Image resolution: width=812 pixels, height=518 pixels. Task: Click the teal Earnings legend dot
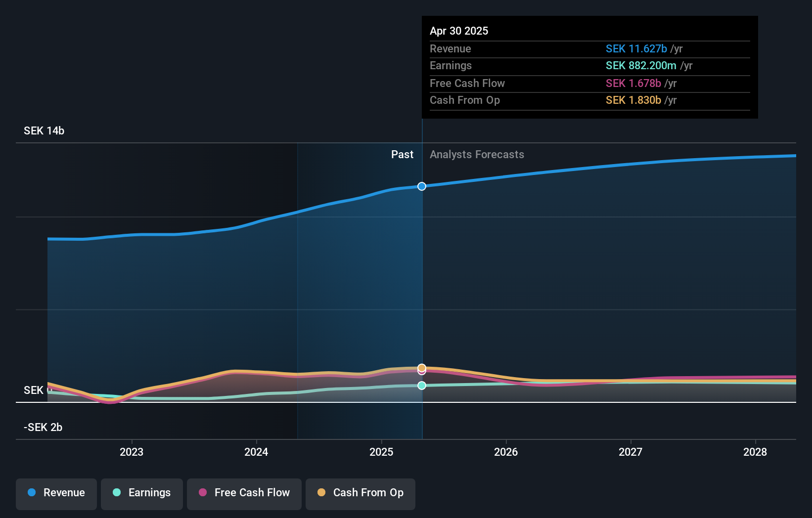click(x=117, y=492)
